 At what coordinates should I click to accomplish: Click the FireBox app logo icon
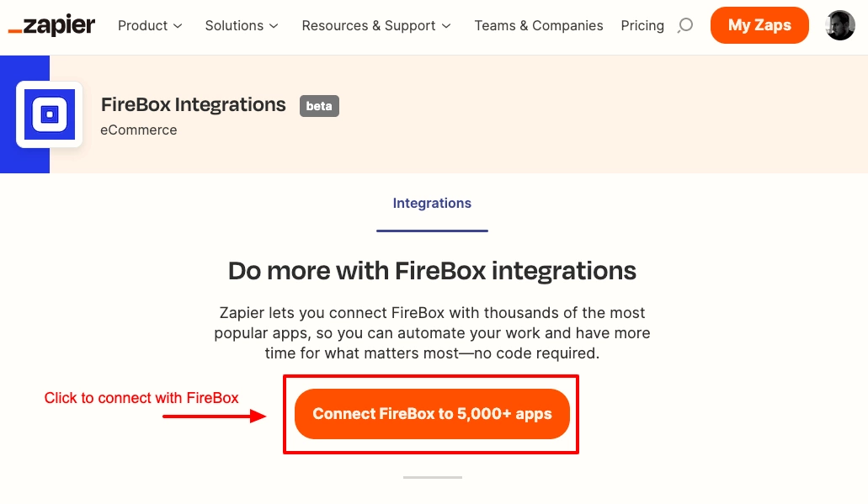pos(50,114)
